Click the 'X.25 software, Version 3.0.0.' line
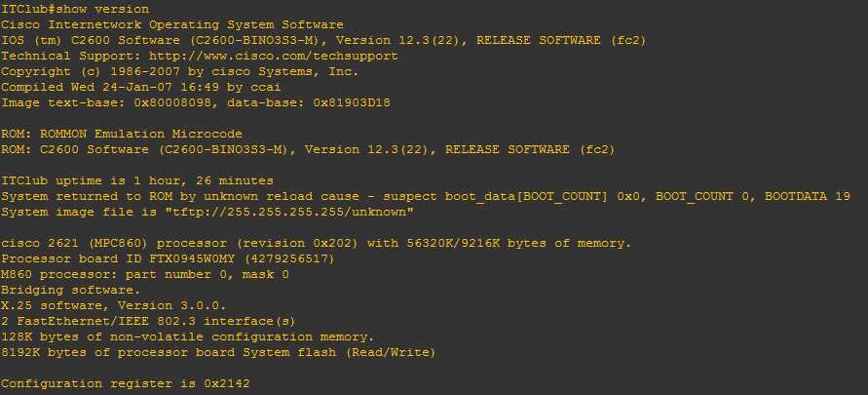Image resolution: width=868 pixels, height=395 pixels. pyautogui.click(x=113, y=305)
